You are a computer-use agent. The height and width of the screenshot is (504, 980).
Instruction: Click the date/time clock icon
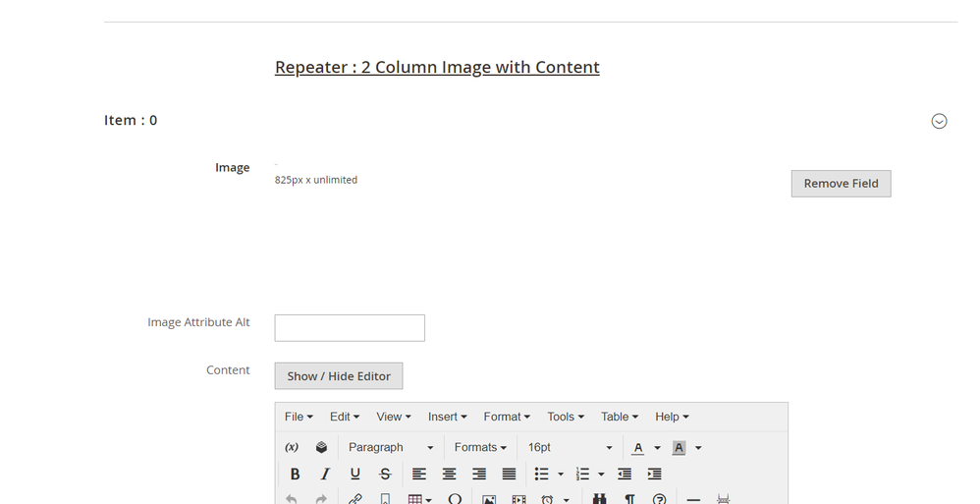point(548,499)
